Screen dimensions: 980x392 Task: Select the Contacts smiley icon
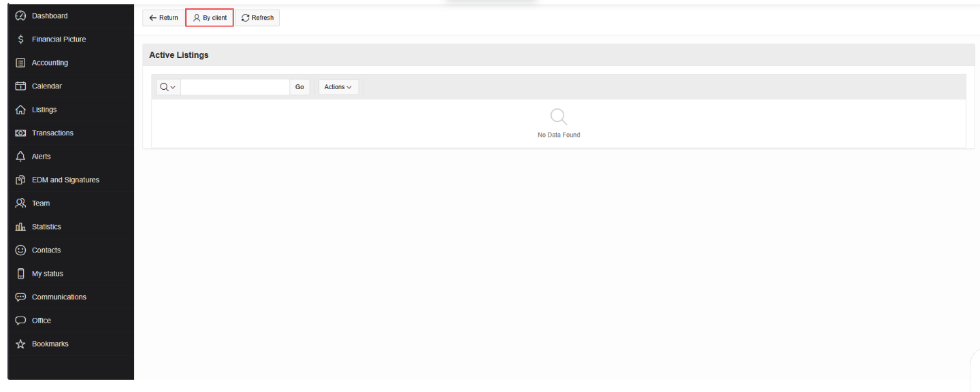[x=20, y=250]
